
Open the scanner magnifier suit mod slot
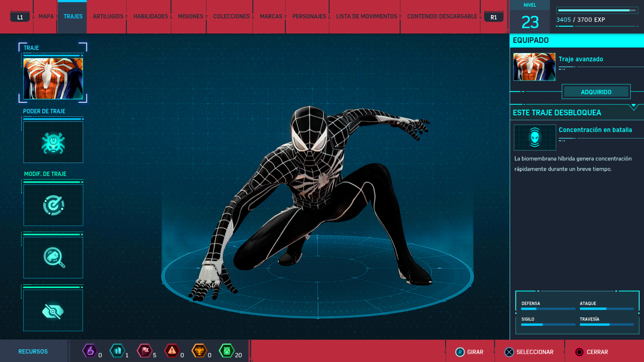(x=53, y=257)
